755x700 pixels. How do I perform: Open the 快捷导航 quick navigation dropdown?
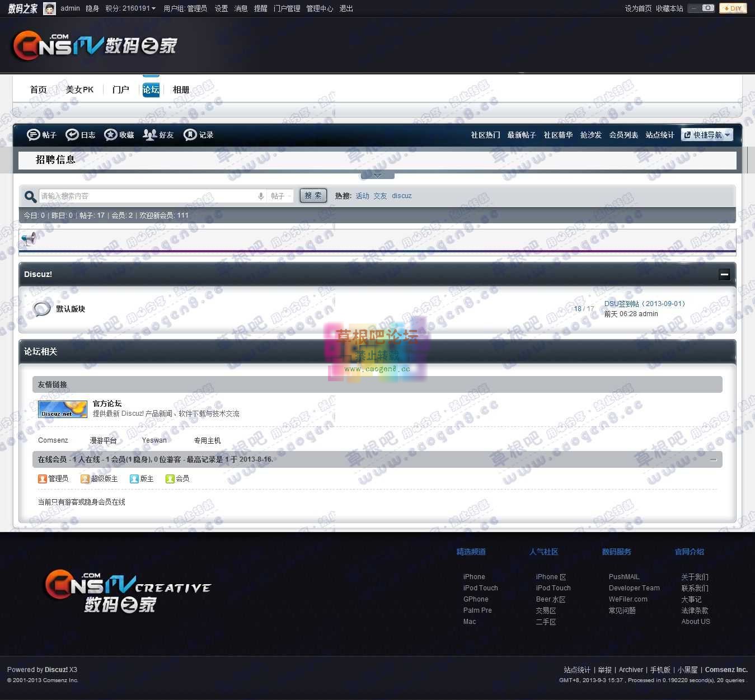coord(707,134)
